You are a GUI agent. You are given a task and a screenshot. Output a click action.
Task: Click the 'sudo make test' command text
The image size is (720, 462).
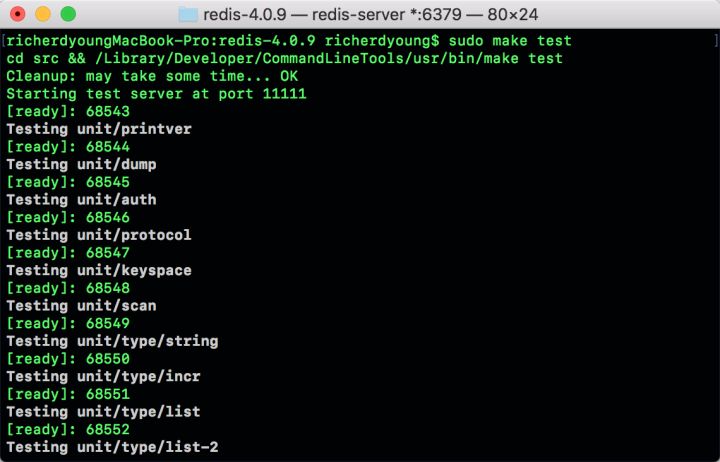coord(510,41)
